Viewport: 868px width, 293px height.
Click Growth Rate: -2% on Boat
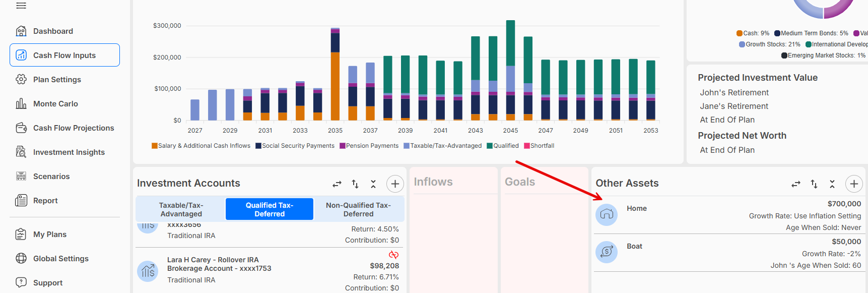[x=831, y=254]
